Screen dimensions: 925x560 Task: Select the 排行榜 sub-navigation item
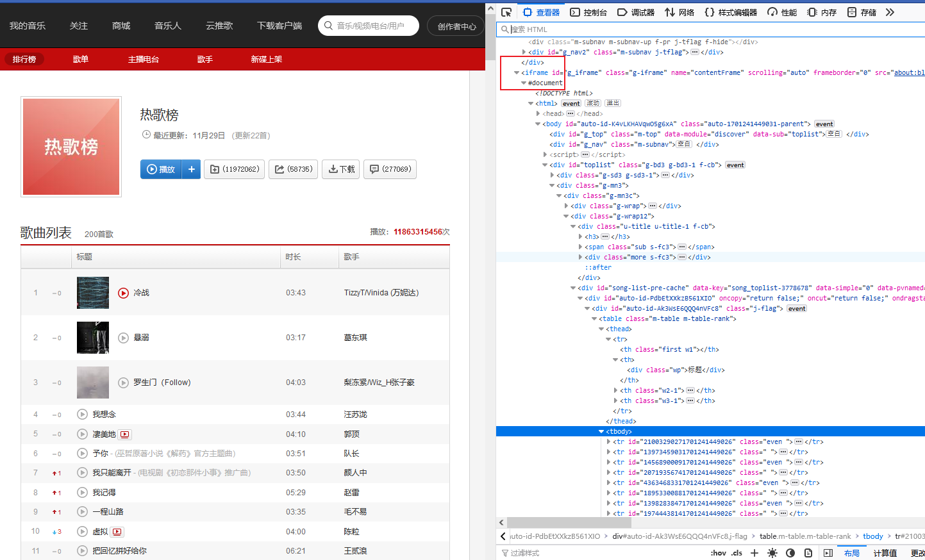pos(24,59)
